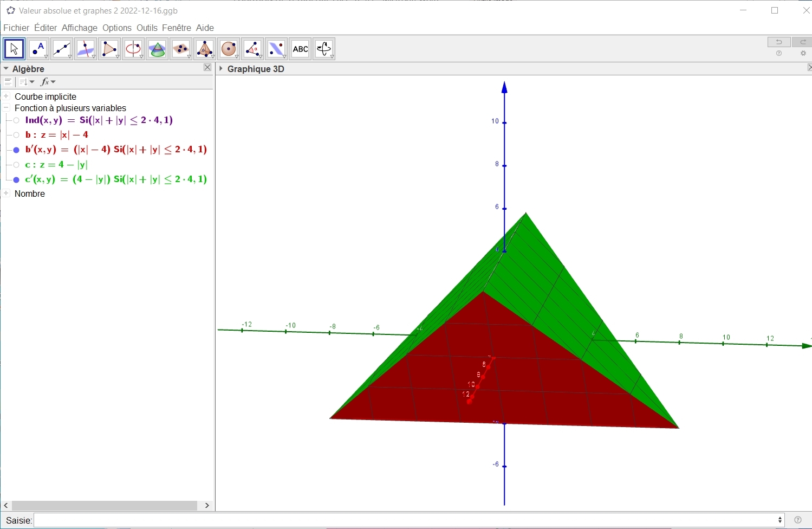Viewport: 812px width, 529px height.
Task: Open the Outils menu
Action: 147,28
